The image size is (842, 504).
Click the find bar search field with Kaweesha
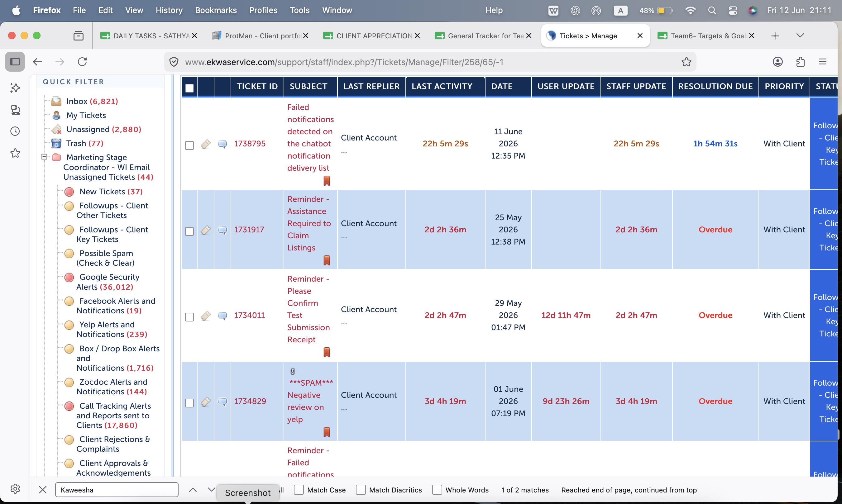pos(117,490)
